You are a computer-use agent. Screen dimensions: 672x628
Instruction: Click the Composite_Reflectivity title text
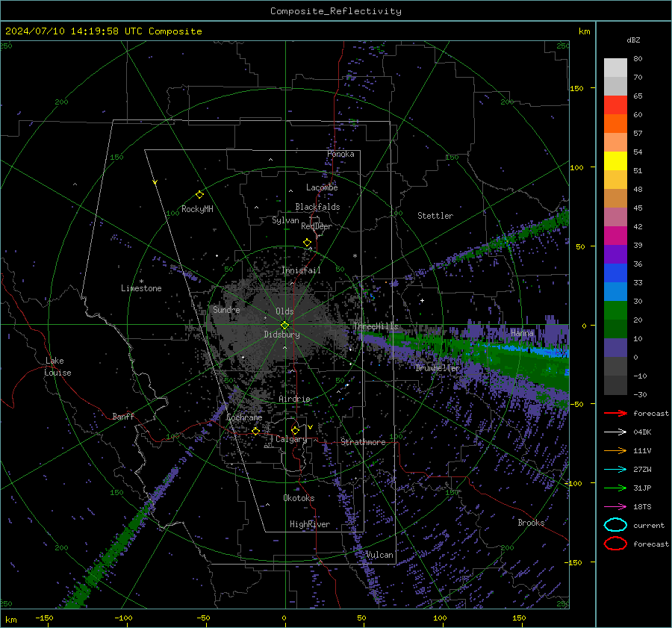click(336, 11)
